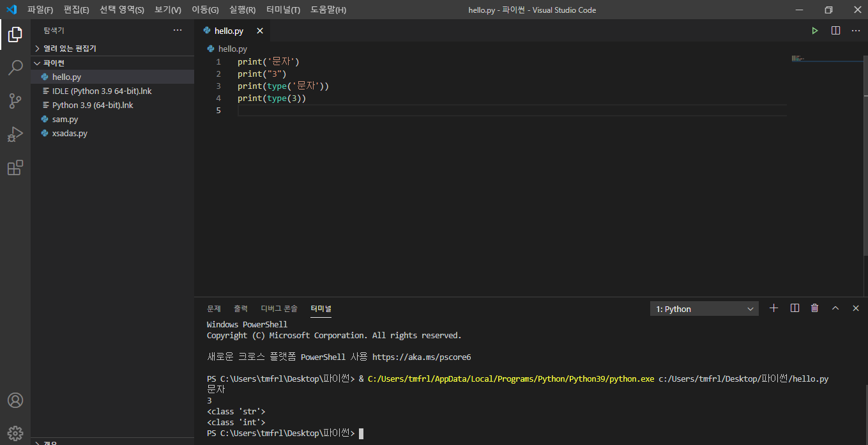Open the 실행(R) menu

243,10
